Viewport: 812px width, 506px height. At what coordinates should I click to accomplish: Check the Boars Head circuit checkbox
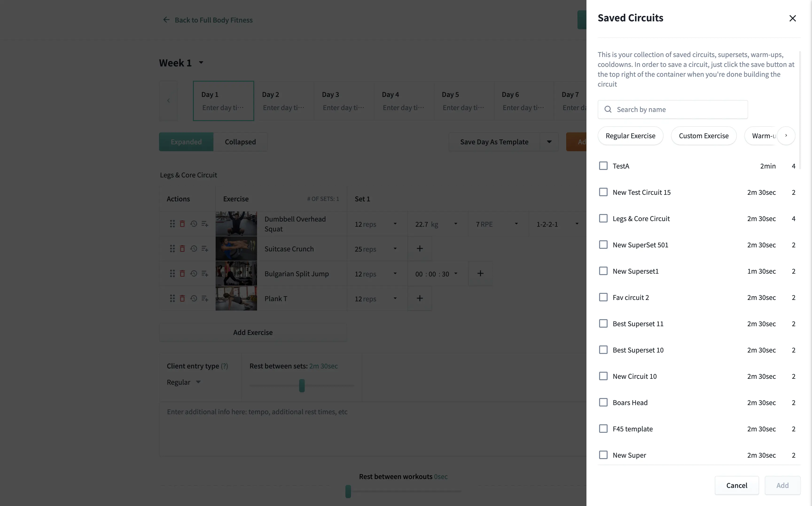[603, 402]
